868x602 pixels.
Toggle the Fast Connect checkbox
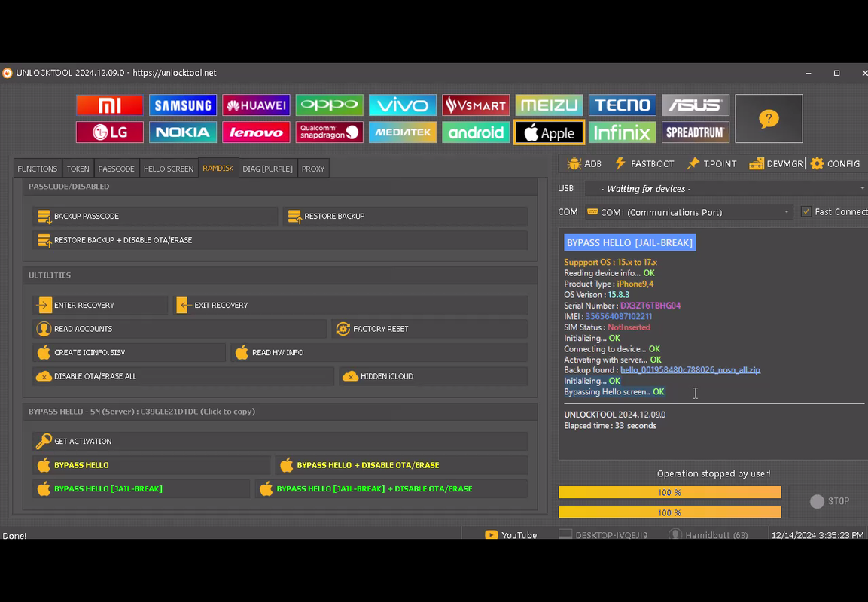point(806,212)
